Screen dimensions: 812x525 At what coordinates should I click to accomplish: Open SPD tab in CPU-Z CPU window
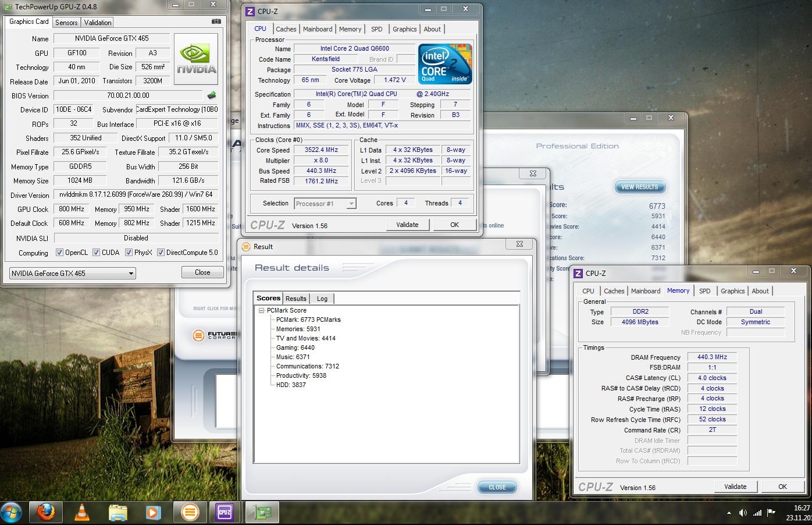click(x=377, y=29)
